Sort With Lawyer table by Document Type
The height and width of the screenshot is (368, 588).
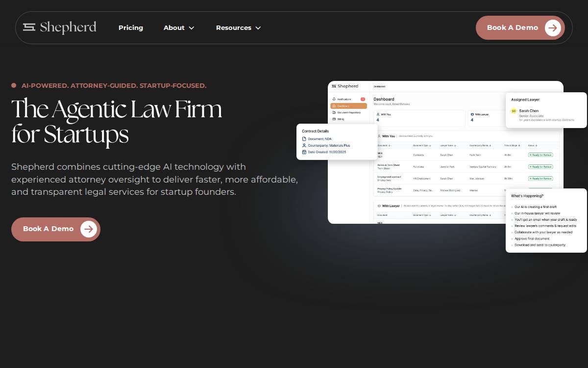click(422, 215)
